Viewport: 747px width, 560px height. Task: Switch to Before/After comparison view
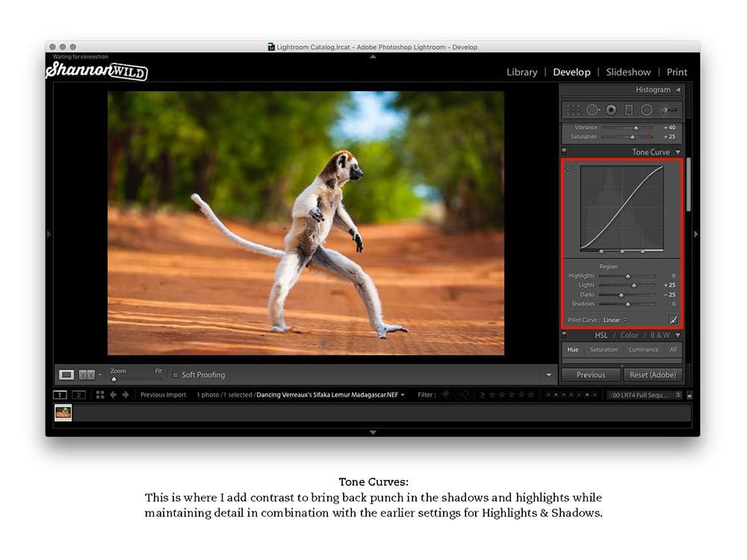coord(87,375)
